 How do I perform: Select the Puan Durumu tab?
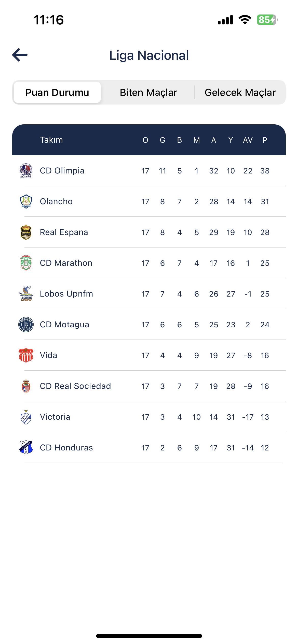(57, 93)
